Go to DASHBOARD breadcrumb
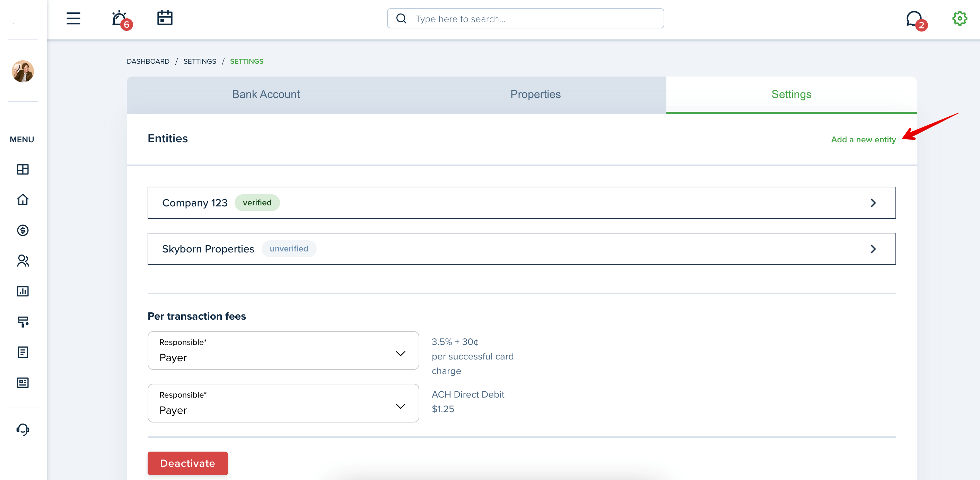Screen dimensions: 980x480 coord(148,61)
